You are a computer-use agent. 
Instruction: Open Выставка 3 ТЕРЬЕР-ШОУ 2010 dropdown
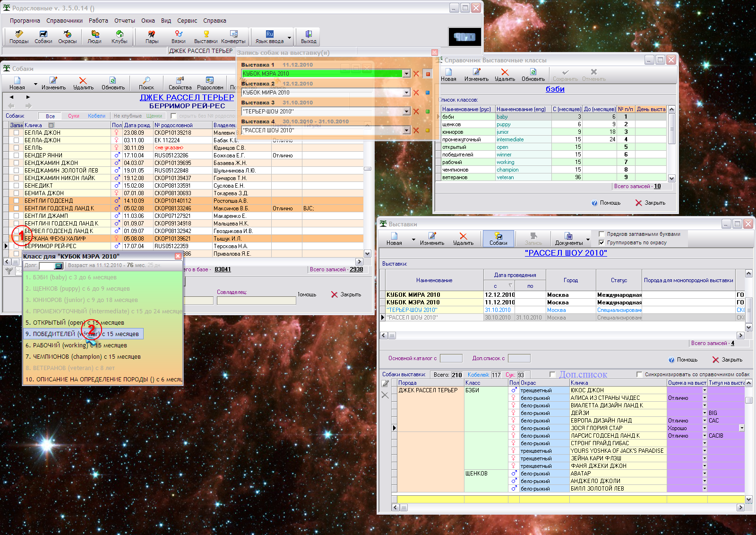[x=406, y=112]
